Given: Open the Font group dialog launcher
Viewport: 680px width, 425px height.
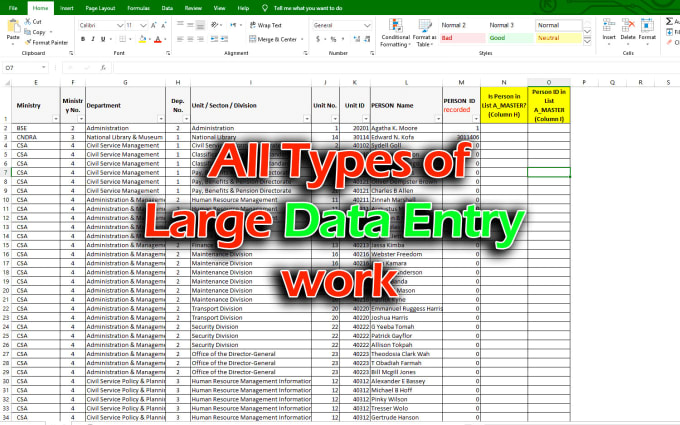Looking at the screenshot, I should 168,53.
